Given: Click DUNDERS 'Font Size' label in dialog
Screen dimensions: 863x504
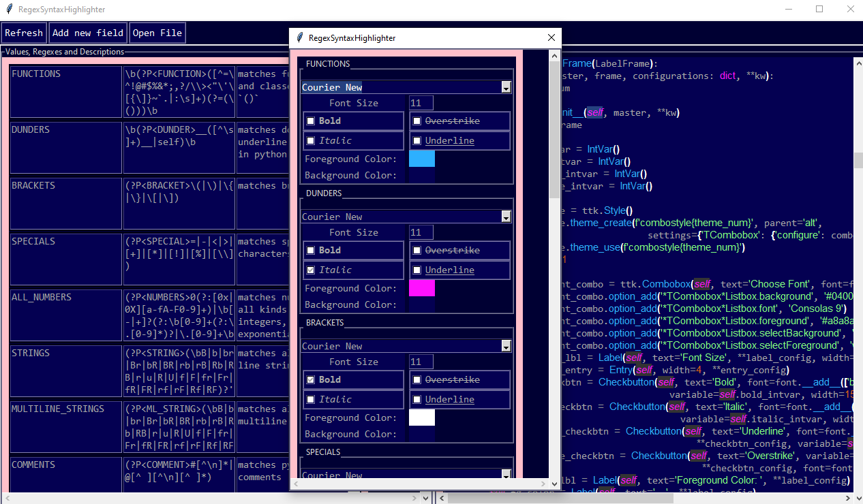Looking at the screenshot, I should (x=354, y=232).
